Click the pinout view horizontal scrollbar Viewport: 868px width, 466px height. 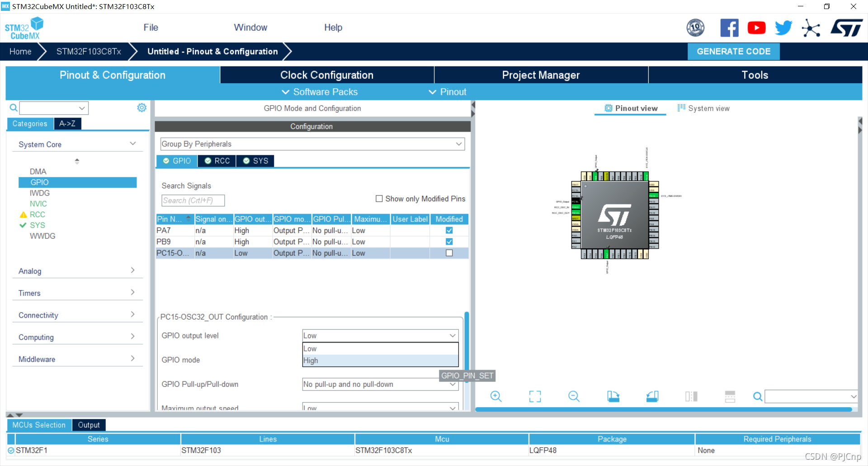[663, 409]
